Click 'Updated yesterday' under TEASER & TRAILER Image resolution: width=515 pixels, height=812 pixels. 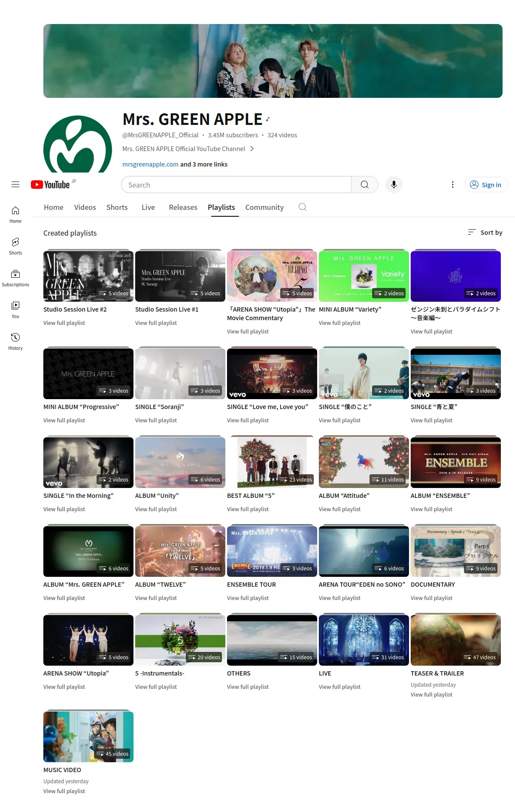(x=433, y=685)
